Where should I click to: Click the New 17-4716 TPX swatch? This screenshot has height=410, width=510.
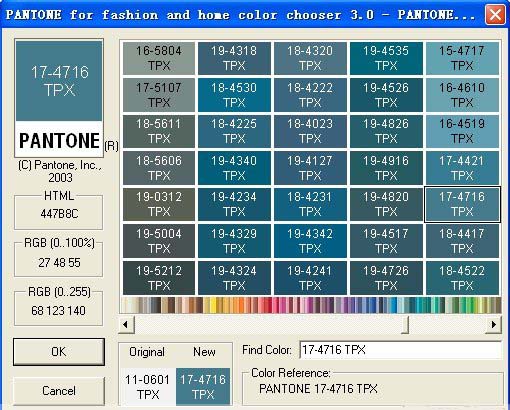pos(203,387)
